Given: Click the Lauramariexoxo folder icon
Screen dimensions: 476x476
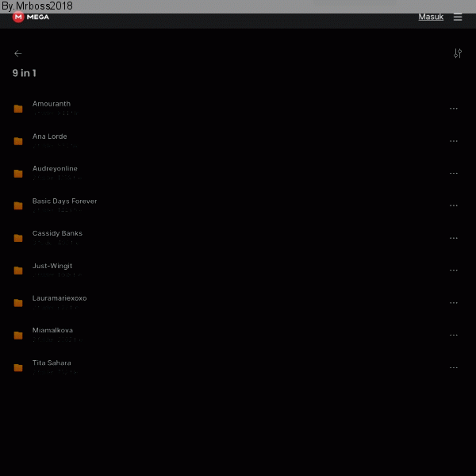Looking at the screenshot, I should point(18,303).
